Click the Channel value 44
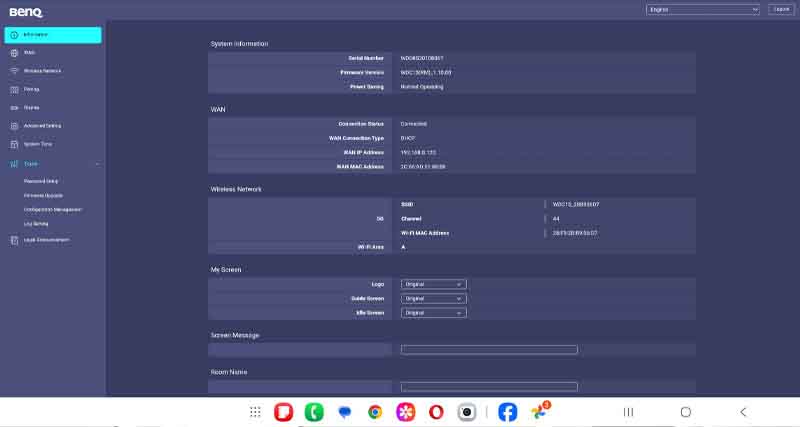Viewport: 800px width, 427px height. pos(556,219)
